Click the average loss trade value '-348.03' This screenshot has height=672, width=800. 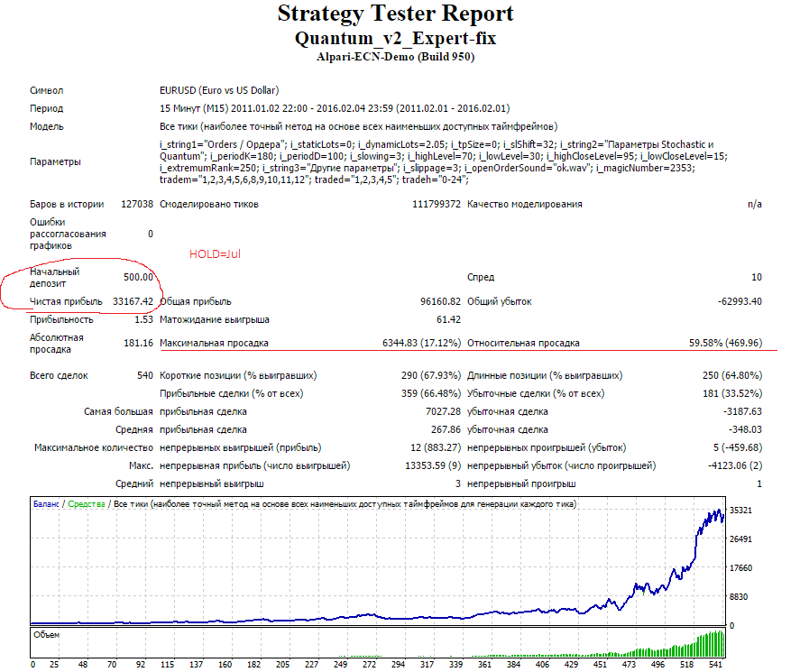click(745, 429)
